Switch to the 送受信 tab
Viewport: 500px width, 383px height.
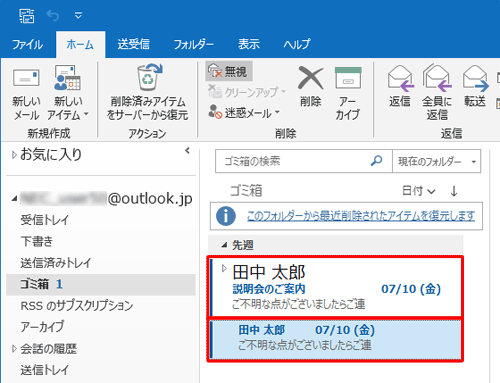click(133, 44)
